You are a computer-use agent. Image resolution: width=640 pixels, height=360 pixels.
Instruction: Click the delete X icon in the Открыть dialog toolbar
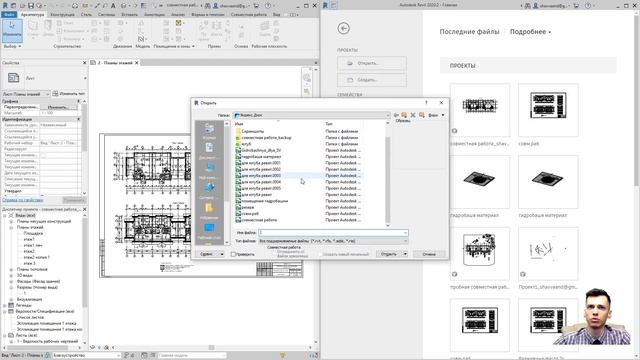tap(413, 115)
